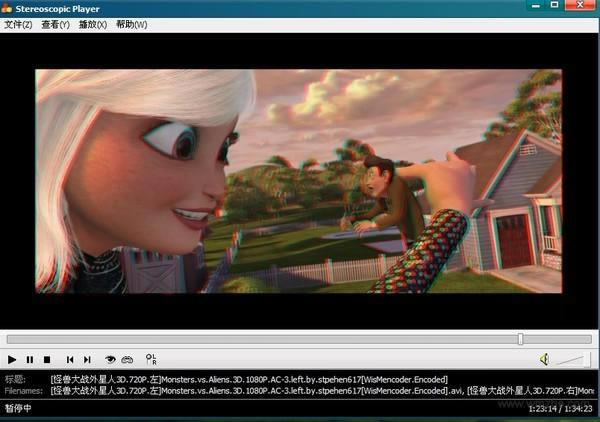Open the 查看 (View) menu
This screenshot has height=422, width=600.
(56, 24)
